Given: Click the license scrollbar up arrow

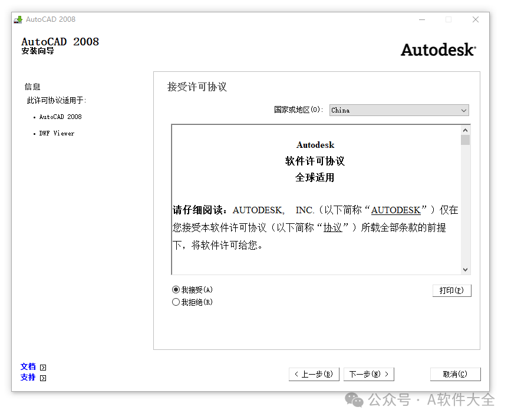Looking at the screenshot, I should (x=466, y=130).
